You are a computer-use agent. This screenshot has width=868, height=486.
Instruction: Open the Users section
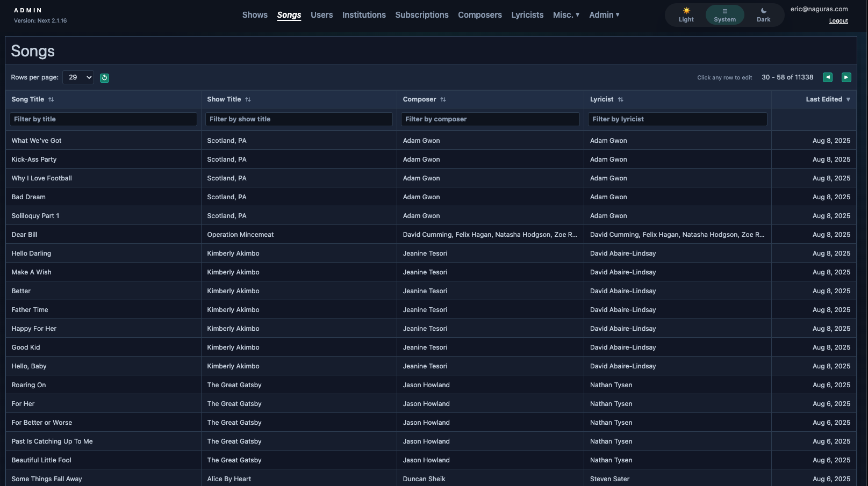tap(322, 15)
